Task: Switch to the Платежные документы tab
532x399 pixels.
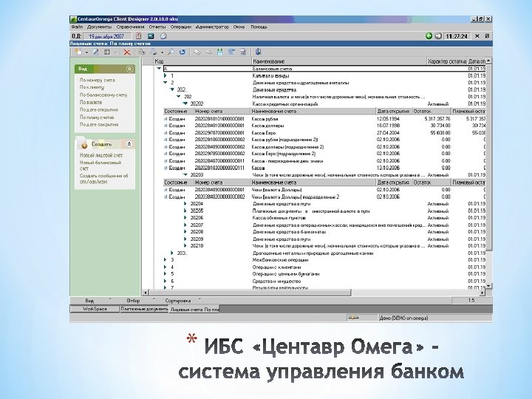Action: [x=144, y=309]
